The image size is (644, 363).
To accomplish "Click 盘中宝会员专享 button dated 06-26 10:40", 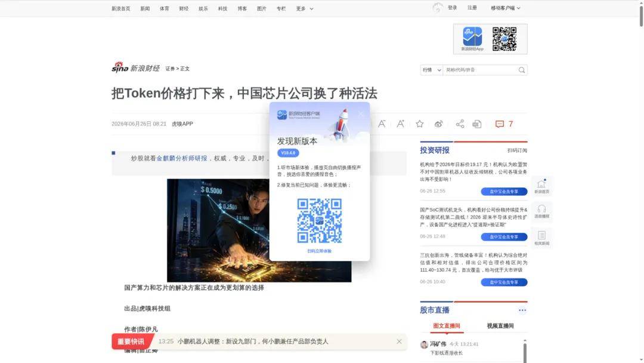I will (504, 282).
